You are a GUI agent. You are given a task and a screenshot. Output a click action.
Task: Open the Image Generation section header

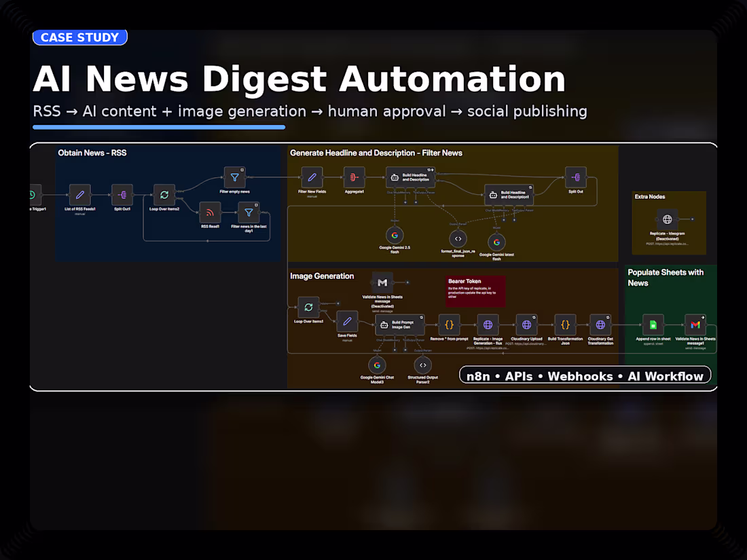(x=323, y=276)
